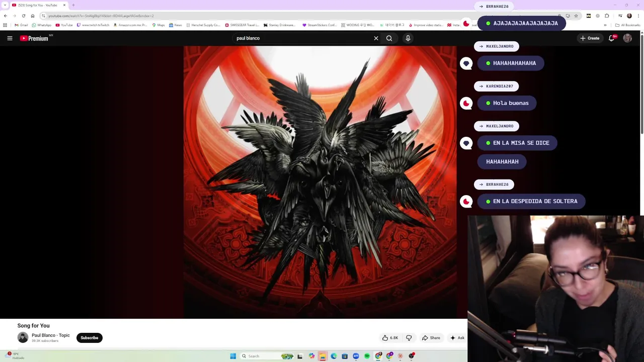Open the Extensions puzzle icon
644x362 pixels.
pos(607,16)
